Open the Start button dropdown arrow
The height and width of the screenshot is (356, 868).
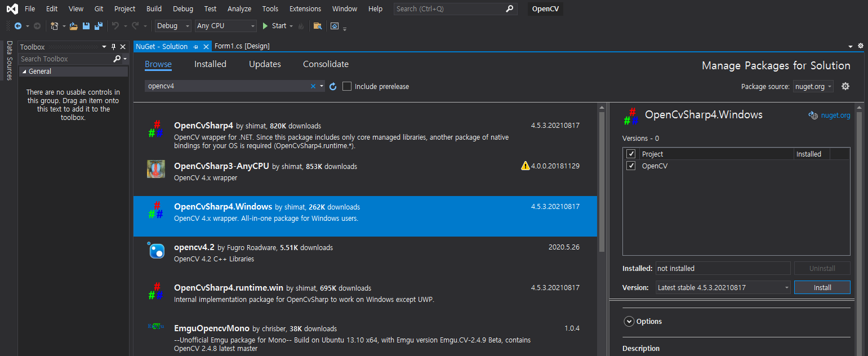(291, 26)
